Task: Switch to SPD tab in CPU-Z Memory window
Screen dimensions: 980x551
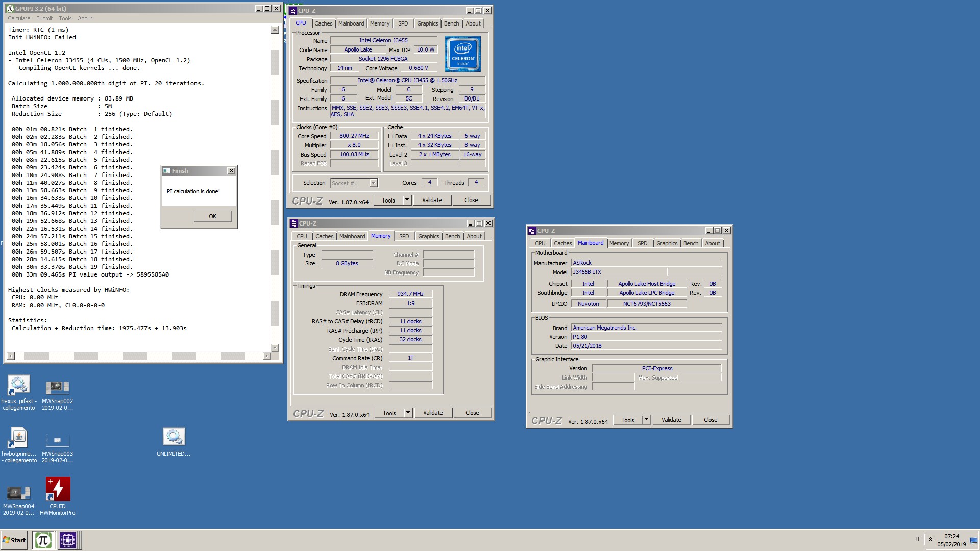Action: [x=404, y=236]
